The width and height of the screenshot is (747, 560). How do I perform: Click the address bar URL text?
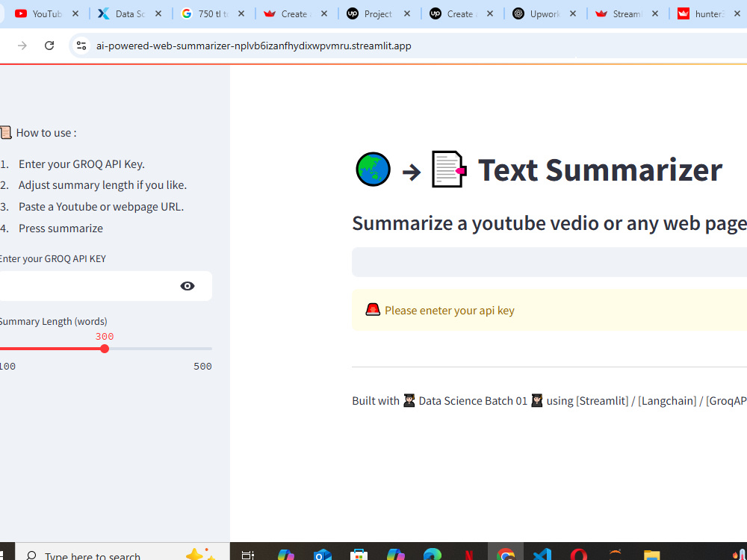coord(253,46)
